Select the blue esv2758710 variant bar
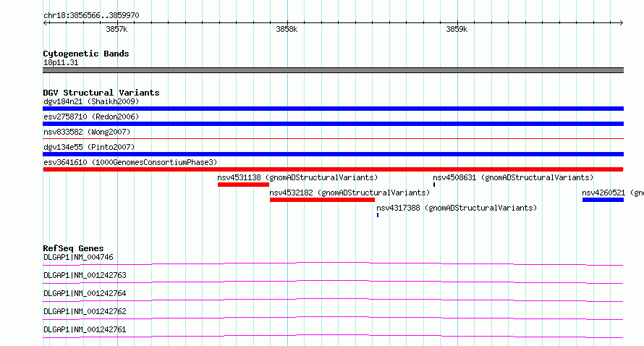This screenshot has width=644, height=346. (x=333, y=124)
